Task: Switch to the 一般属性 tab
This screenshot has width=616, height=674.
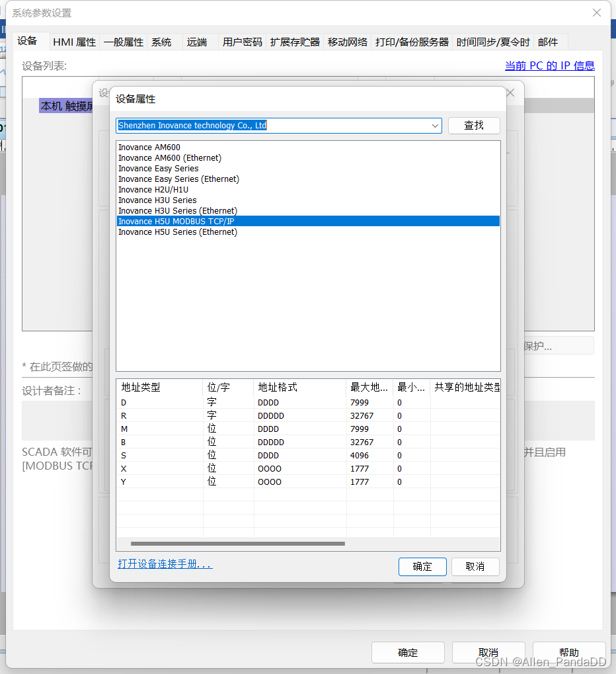Action: (124, 42)
